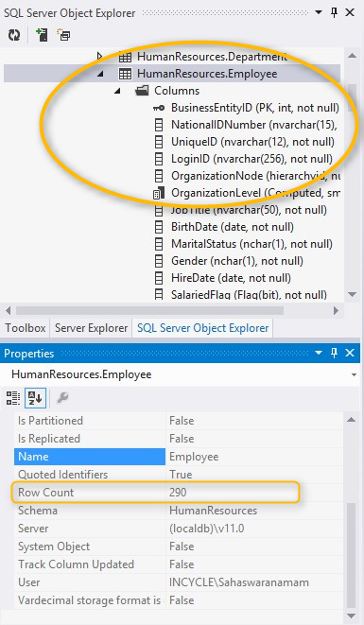Click the Group by Schema toolbar icon
Image resolution: width=364 pixels, height=625 pixels.
[63, 35]
